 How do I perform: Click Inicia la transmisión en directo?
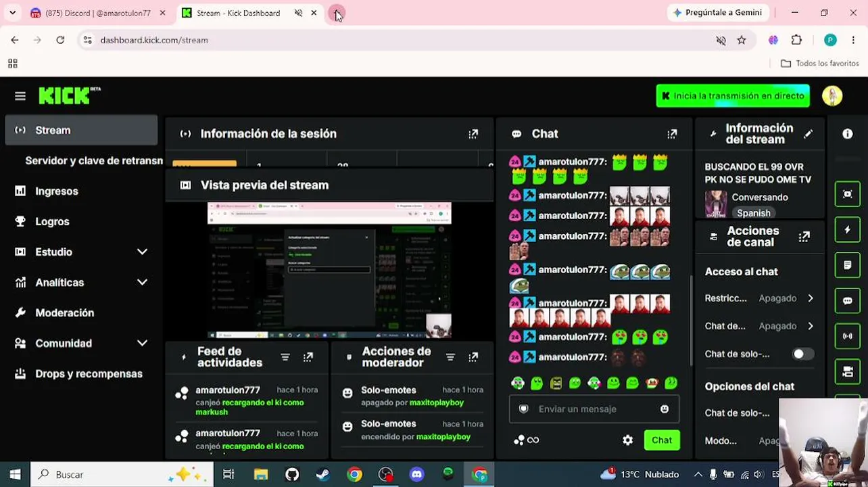click(x=733, y=96)
